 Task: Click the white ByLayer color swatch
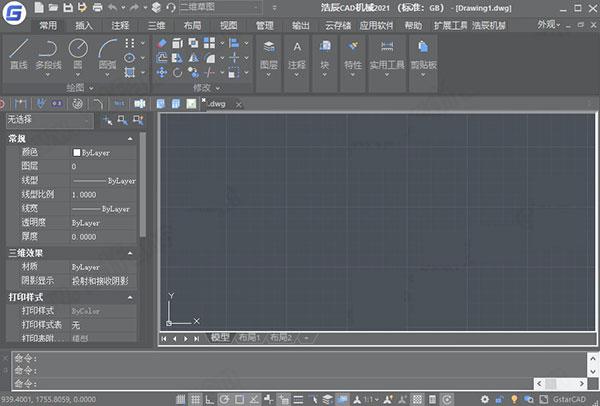point(76,152)
